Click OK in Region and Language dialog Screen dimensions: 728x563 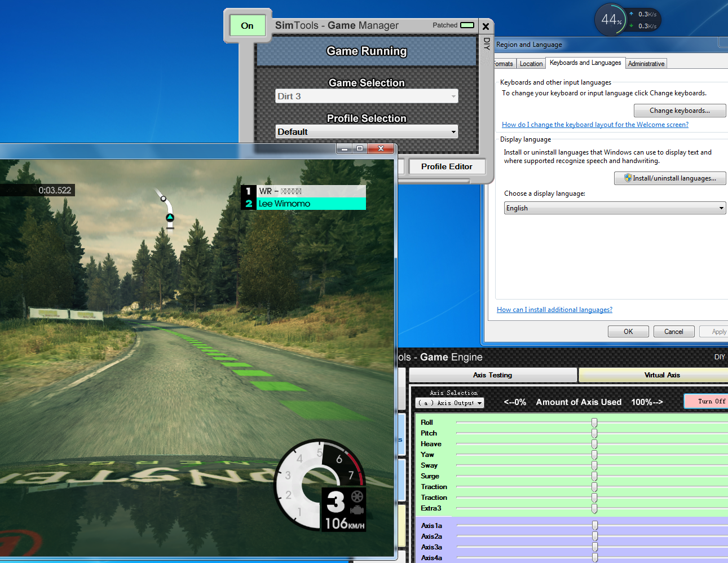coord(628,332)
